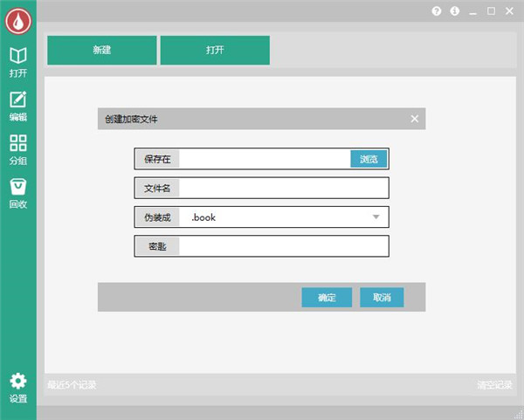Click the help question mark icon
This screenshot has width=524, height=420.
437,11
